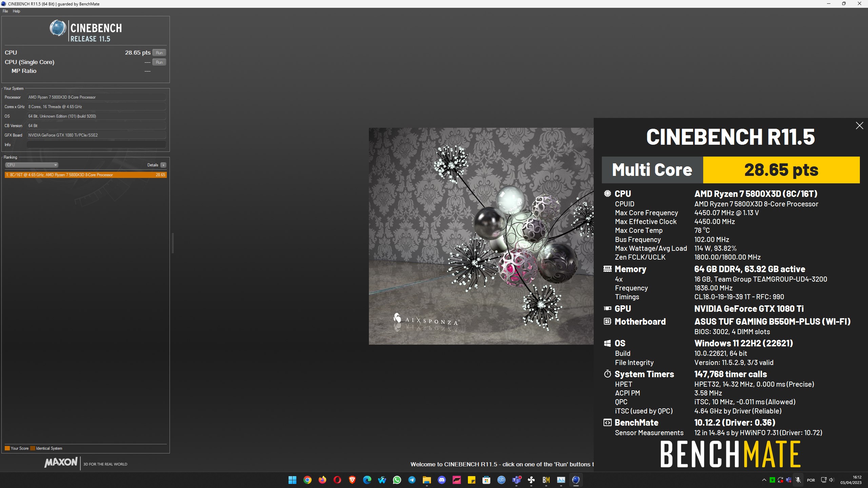Run the multi-core CPU benchmark

pyautogui.click(x=159, y=53)
